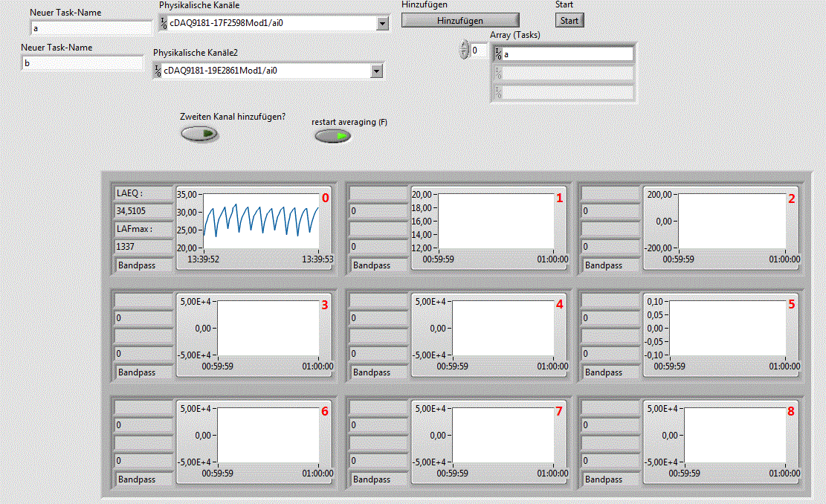Screen dimensions: 826x504
Task: Click the third greyed Array (Tasks) element
Action: 563,93
